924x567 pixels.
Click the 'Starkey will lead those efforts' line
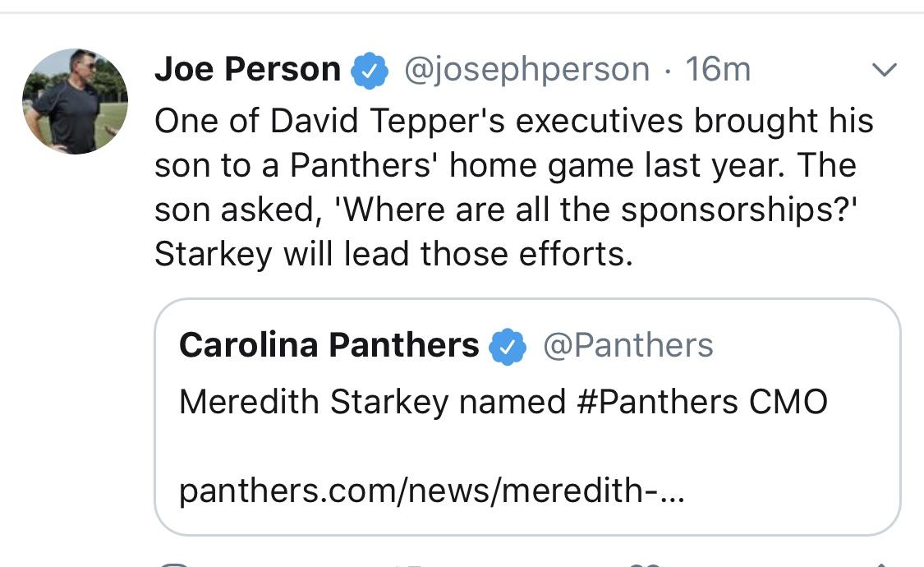(x=393, y=254)
